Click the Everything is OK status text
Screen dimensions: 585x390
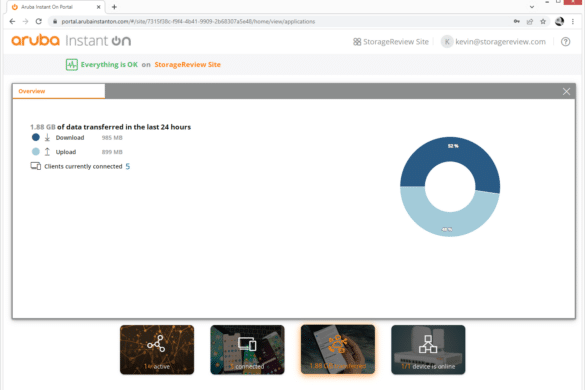click(109, 65)
